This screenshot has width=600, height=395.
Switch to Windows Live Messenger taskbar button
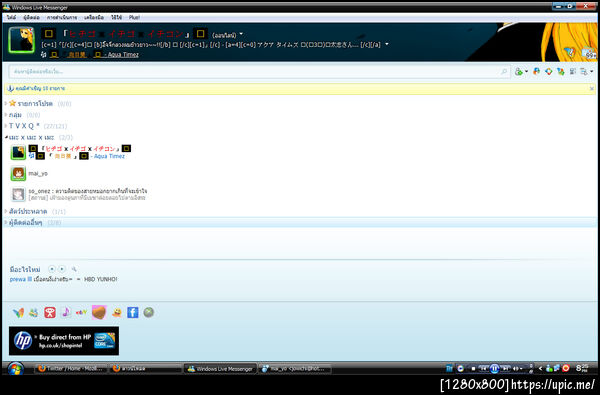220,369
